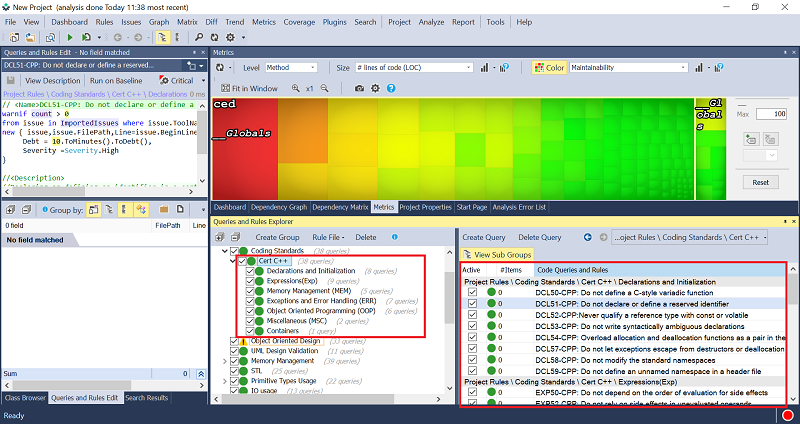Viewport: 800px width, 424px height.
Task: Toggle the Containers group checkbox
Action: point(250,330)
